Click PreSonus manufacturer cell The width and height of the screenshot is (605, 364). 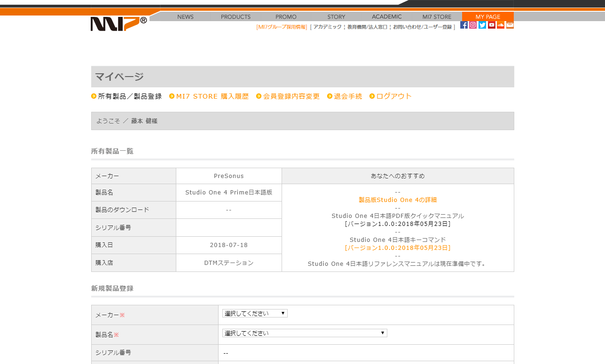click(x=229, y=176)
